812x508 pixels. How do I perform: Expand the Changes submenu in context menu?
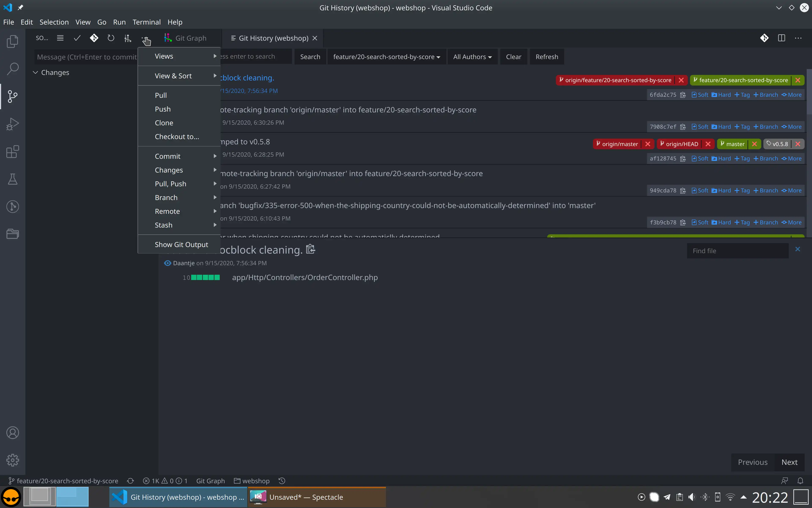click(x=179, y=170)
